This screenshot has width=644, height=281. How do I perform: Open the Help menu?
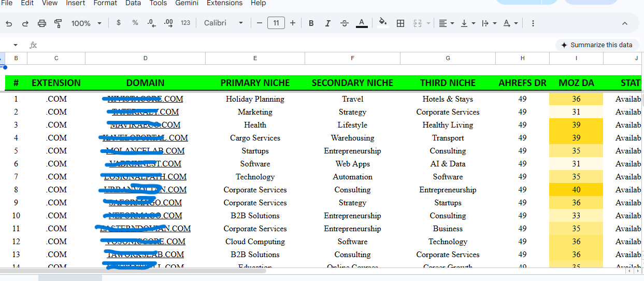point(258,3)
